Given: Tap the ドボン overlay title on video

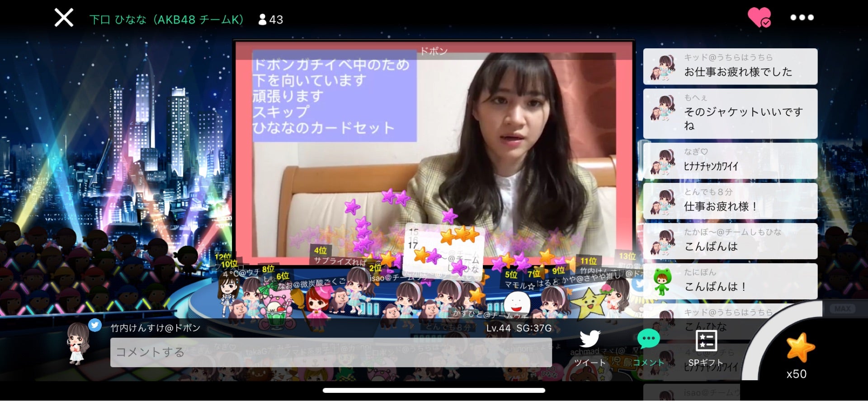Looking at the screenshot, I should 434,51.
